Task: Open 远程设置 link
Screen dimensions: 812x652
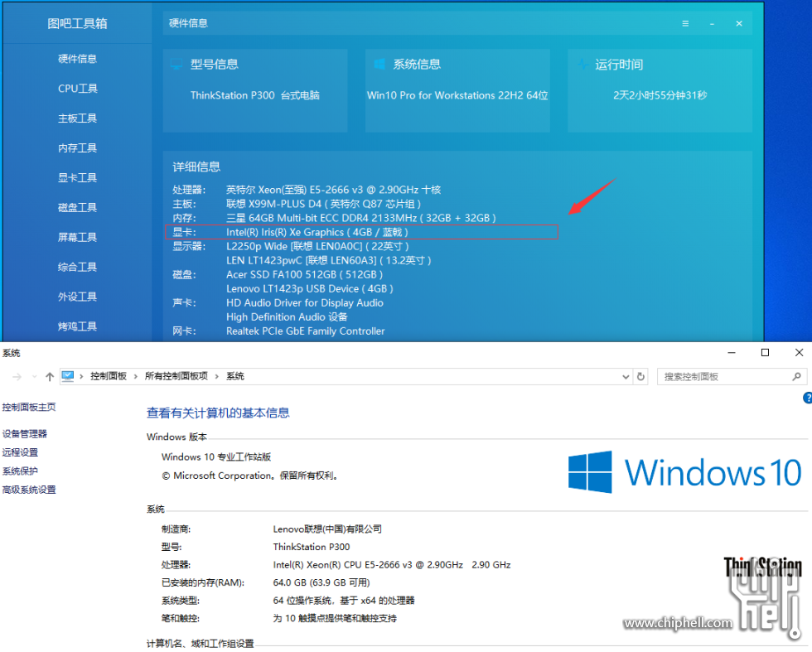Action: pyautogui.click(x=20, y=452)
